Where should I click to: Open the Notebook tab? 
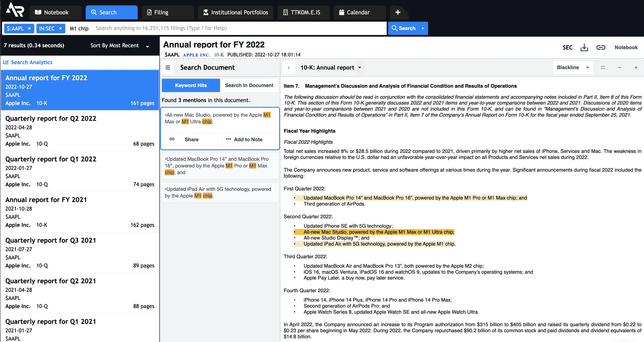tap(56, 12)
